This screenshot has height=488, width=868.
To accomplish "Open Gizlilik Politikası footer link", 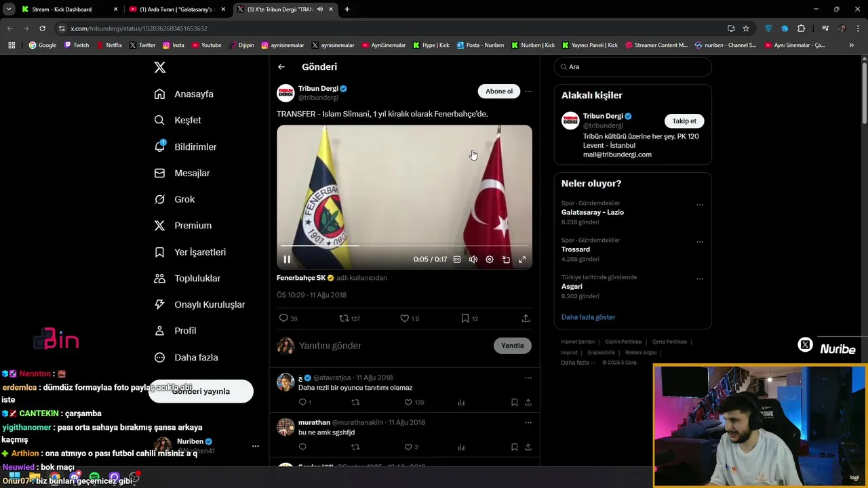I will pos(623,342).
